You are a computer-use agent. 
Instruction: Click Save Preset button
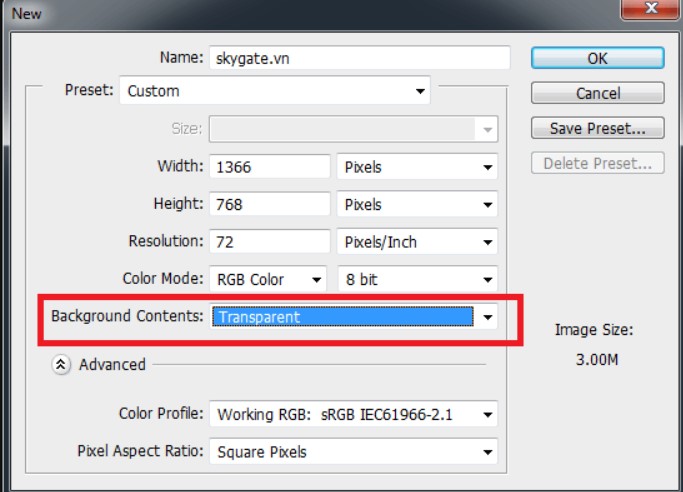coord(598,128)
